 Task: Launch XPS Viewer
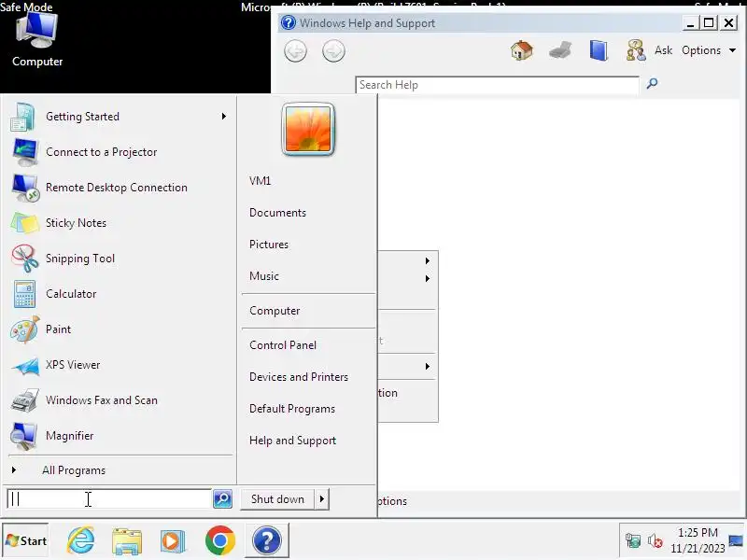[x=119, y=365]
